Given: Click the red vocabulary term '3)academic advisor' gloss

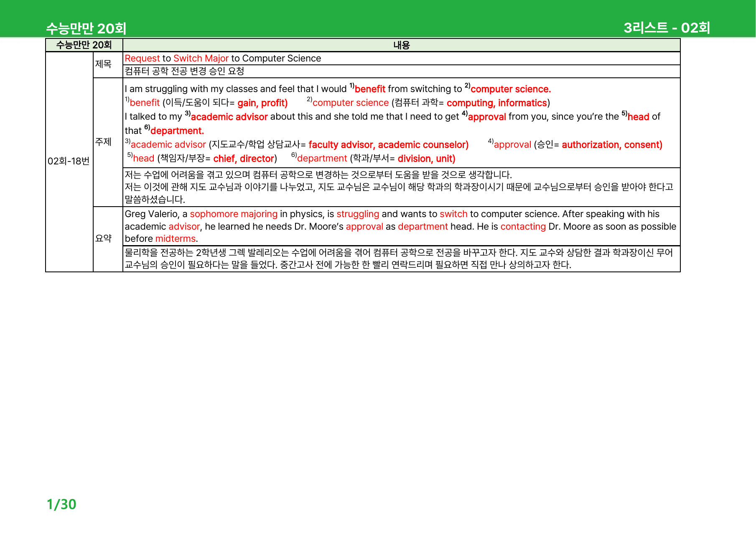Looking at the screenshot, I should [x=165, y=145].
